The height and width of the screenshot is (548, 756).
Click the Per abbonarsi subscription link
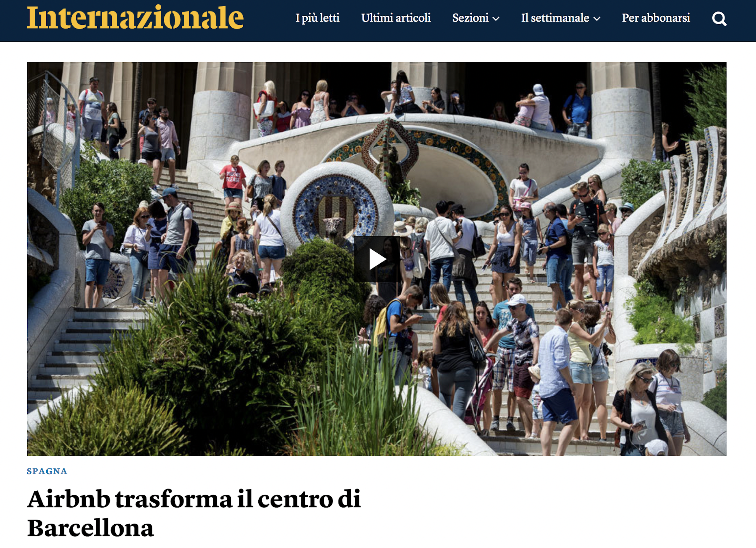coord(656,18)
